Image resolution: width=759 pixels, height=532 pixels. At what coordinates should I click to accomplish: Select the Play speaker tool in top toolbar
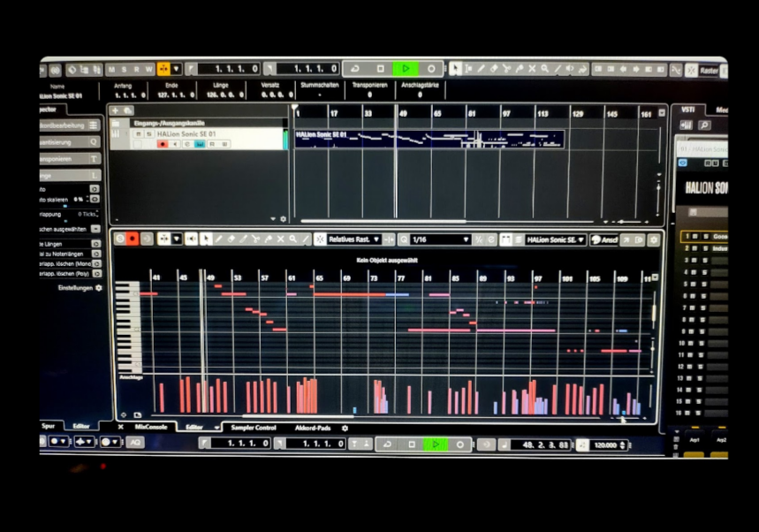570,69
